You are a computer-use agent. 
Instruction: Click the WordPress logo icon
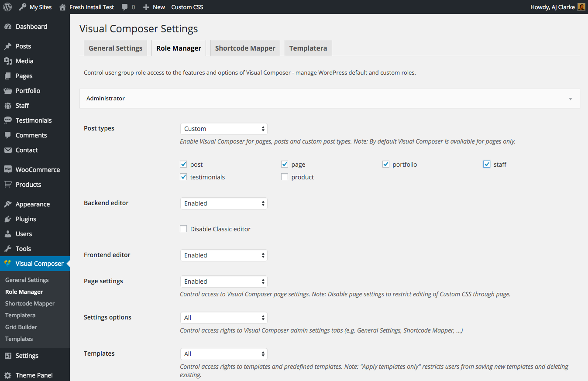point(7,7)
